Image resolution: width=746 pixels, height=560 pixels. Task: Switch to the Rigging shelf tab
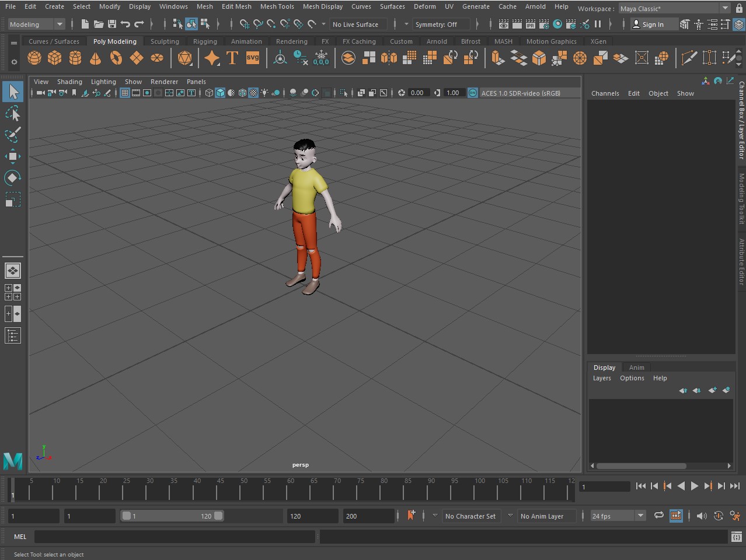pyautogui.click(x=205, y=41)
